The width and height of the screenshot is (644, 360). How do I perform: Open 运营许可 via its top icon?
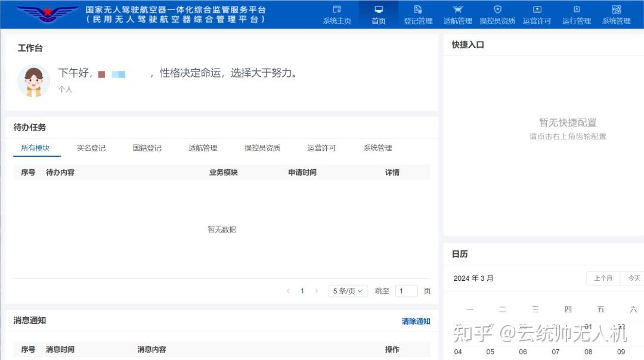[x=537, y=14]
